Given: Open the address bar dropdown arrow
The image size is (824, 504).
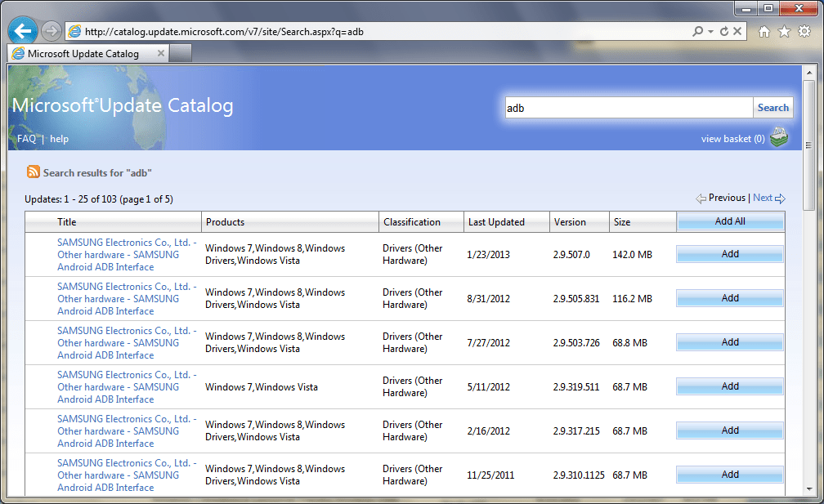Looking at the screenshot, I should coord(710,32).
